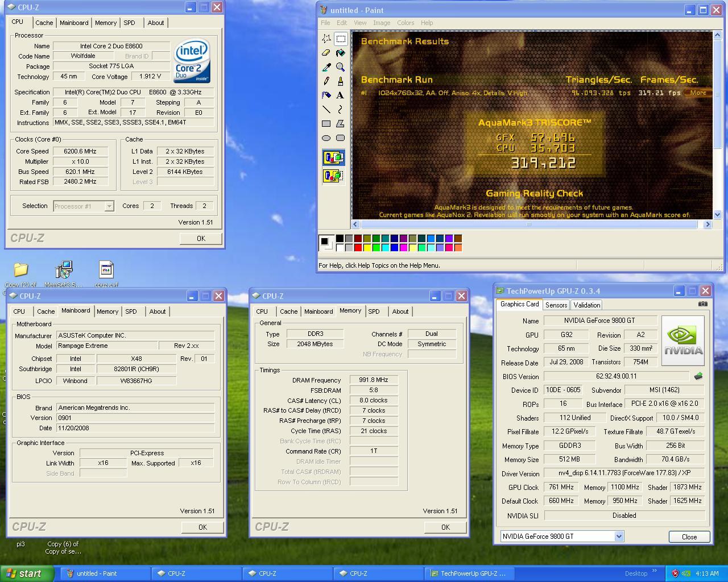Click OK in the Processor CPU-Z window
This screenshot has width=728, height=582.
click(201, 239)
